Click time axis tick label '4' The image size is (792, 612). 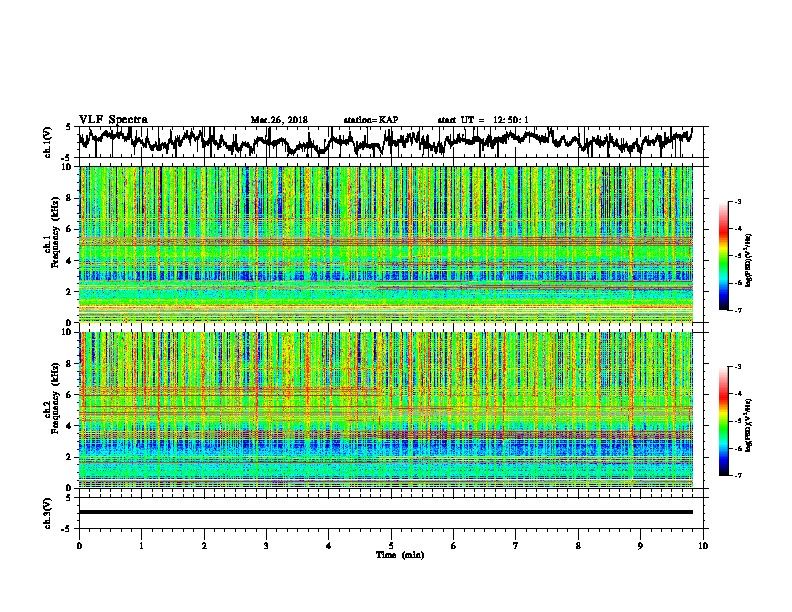click(329, 545)
